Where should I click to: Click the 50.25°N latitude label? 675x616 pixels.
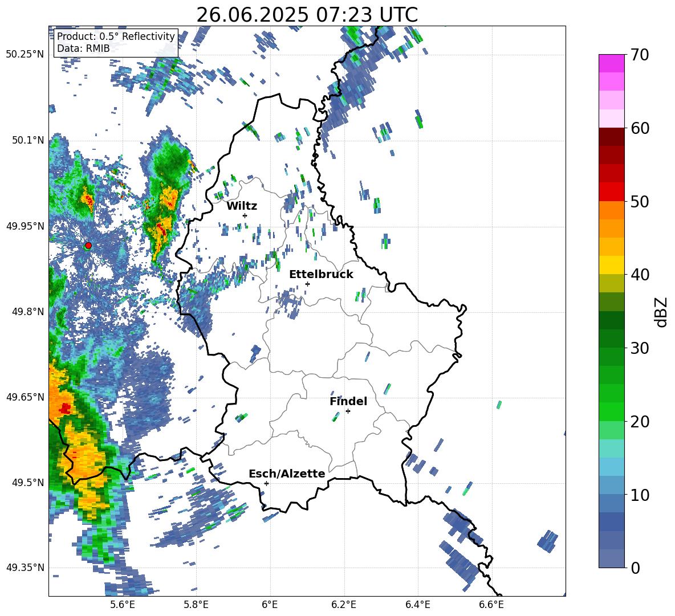coord(25,55)
